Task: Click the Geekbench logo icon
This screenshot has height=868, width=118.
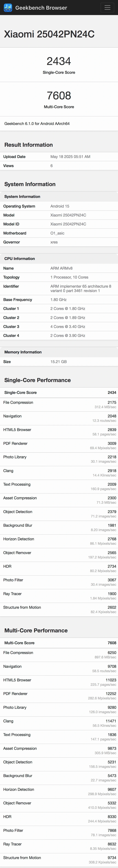Action: [8, 7]
